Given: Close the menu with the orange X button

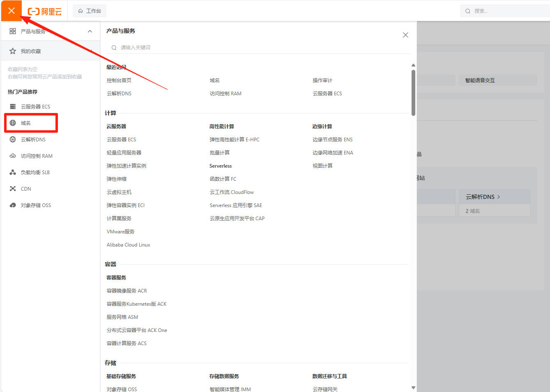Looking at the screenshot, I should pyautogui.click(x=12, y=11).
